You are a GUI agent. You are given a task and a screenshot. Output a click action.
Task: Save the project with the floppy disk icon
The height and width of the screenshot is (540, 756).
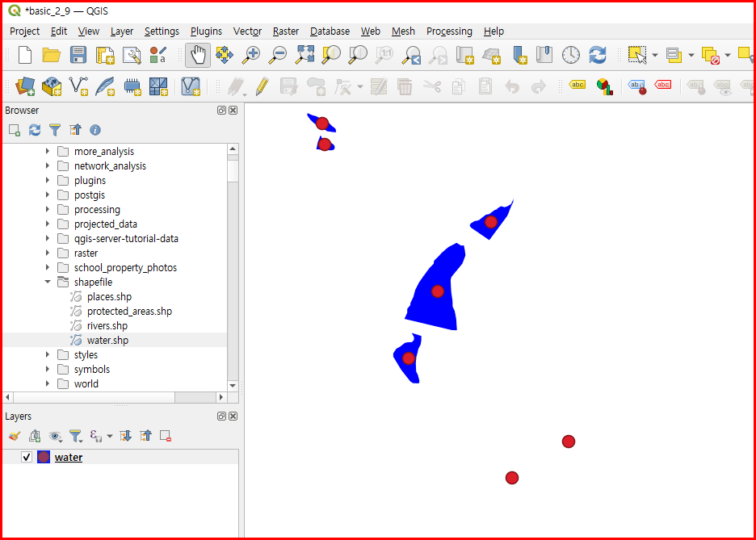click(78, 55)
